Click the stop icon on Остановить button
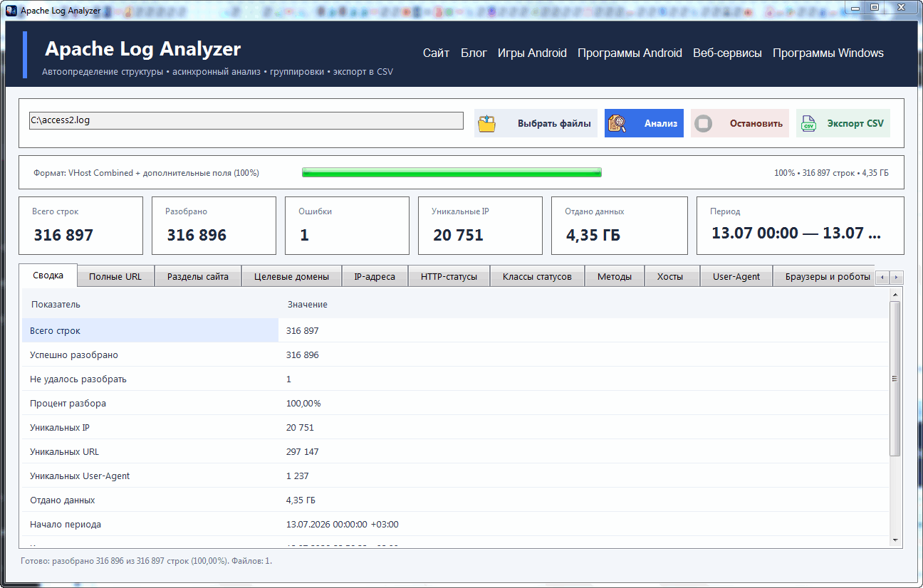 click(703, 124)
